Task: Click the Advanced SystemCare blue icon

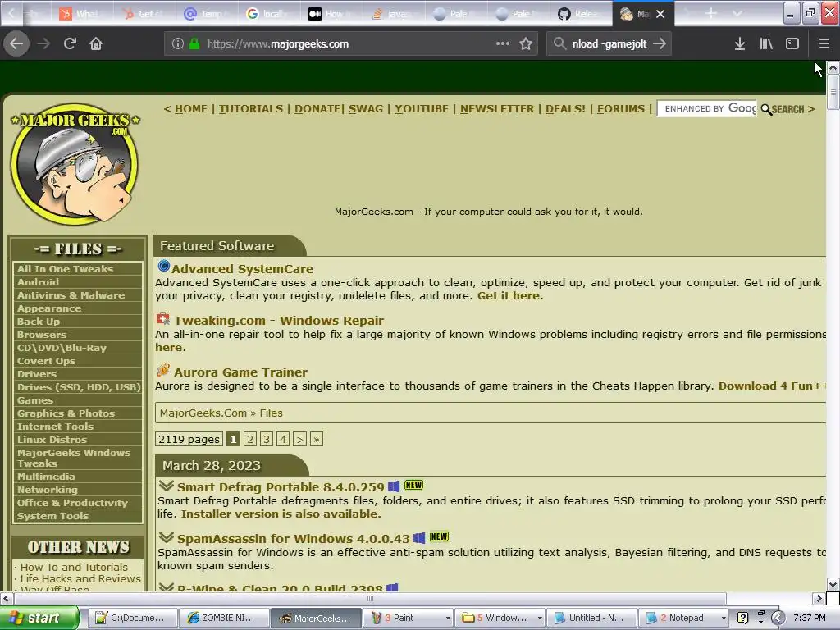Action: coord(163,266)
